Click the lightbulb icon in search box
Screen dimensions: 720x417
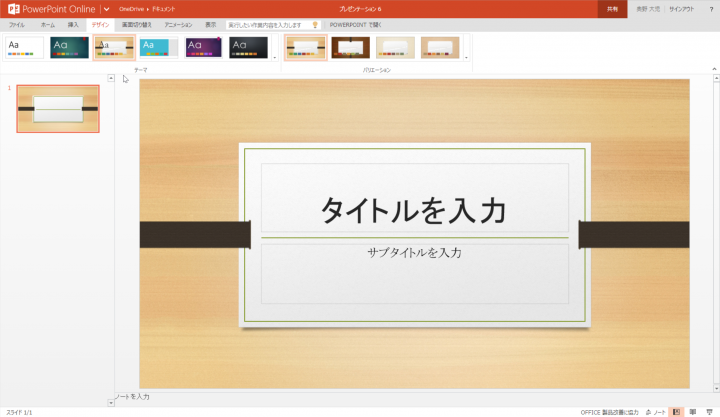click(315, 25)
